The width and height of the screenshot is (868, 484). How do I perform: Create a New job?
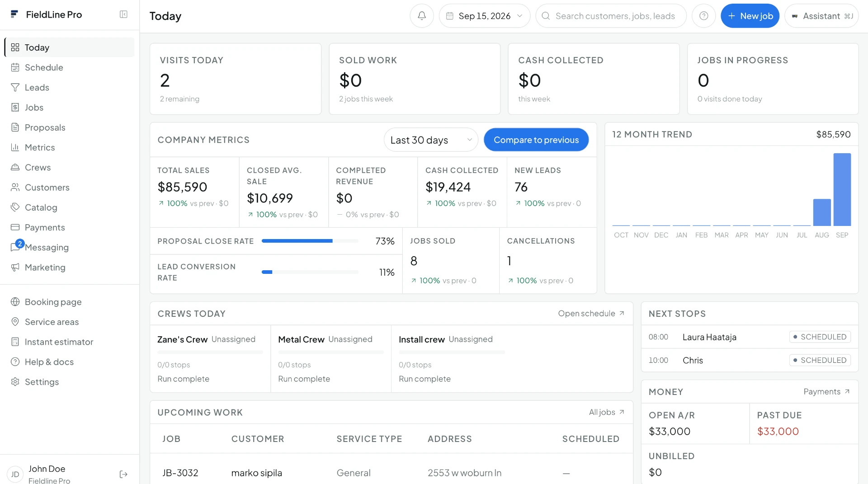click(x=750, y=16)
